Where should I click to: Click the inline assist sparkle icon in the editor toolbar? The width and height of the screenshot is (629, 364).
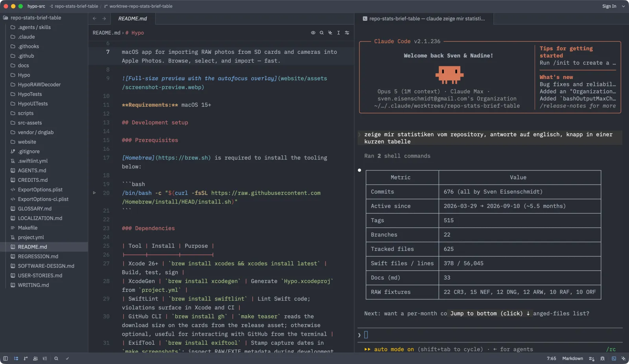(x=330, y=33)
